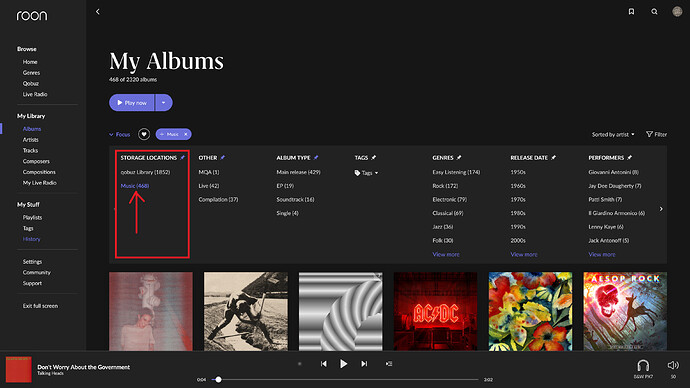Open Composers in sidebar
The width and height of the screenshot is (690, 388).
tap(36, 161)
